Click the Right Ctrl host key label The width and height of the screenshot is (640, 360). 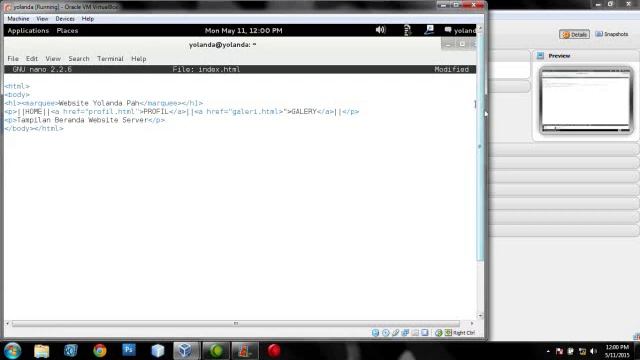tap(464, 333)
